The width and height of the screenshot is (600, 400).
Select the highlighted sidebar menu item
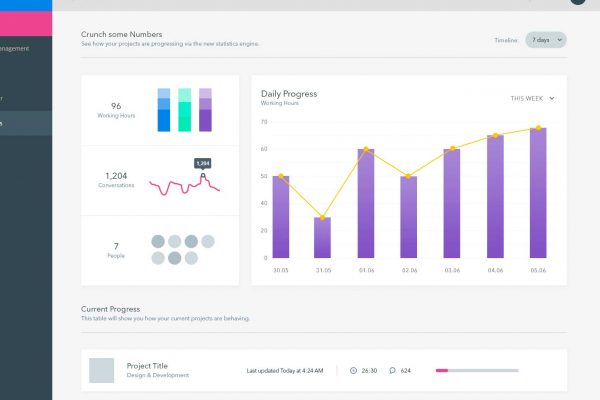pyautogui.click(x=26, y=123)
